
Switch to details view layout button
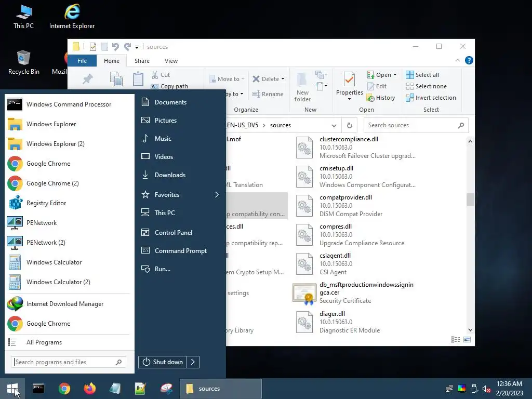[455, 340]
